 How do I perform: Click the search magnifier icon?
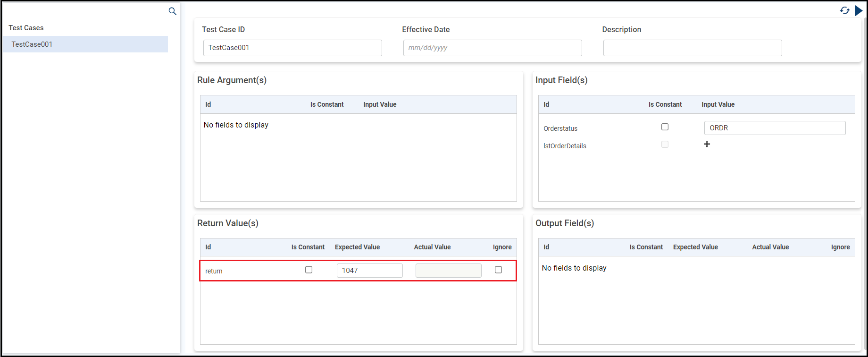pyautogui.click(x=173, y=11)
